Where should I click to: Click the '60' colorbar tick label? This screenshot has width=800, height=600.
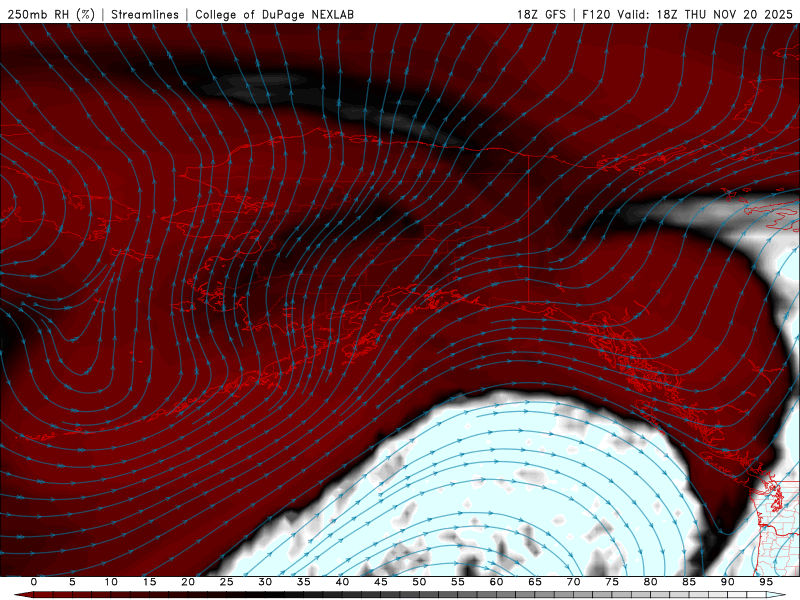tap(496, 582)
